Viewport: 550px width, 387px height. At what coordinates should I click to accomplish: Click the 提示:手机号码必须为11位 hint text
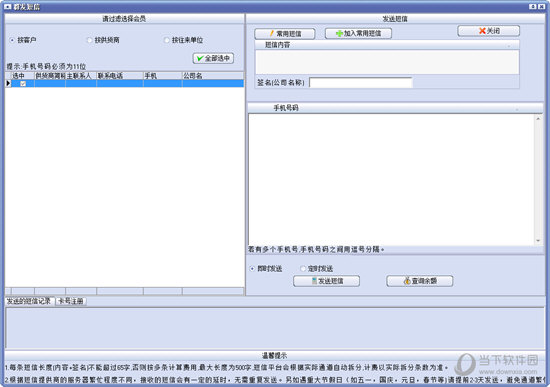46,66
